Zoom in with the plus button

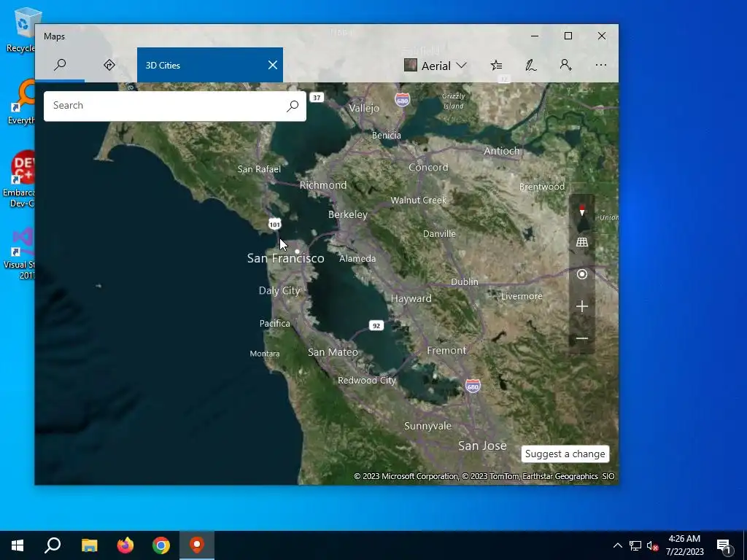[581, 306]
